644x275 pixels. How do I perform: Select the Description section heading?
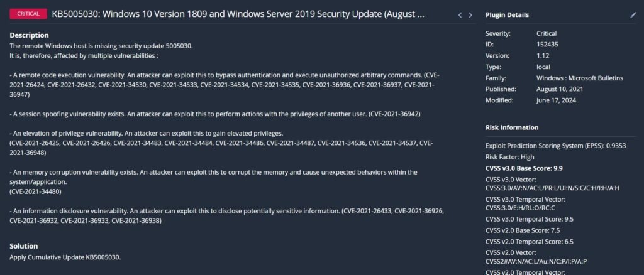[x=30, y=35]
